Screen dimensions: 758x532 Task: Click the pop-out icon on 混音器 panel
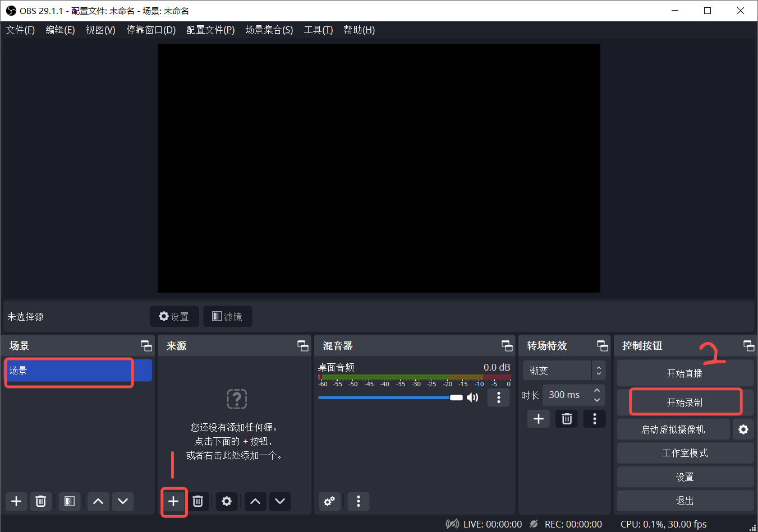(x=507, y=346)
